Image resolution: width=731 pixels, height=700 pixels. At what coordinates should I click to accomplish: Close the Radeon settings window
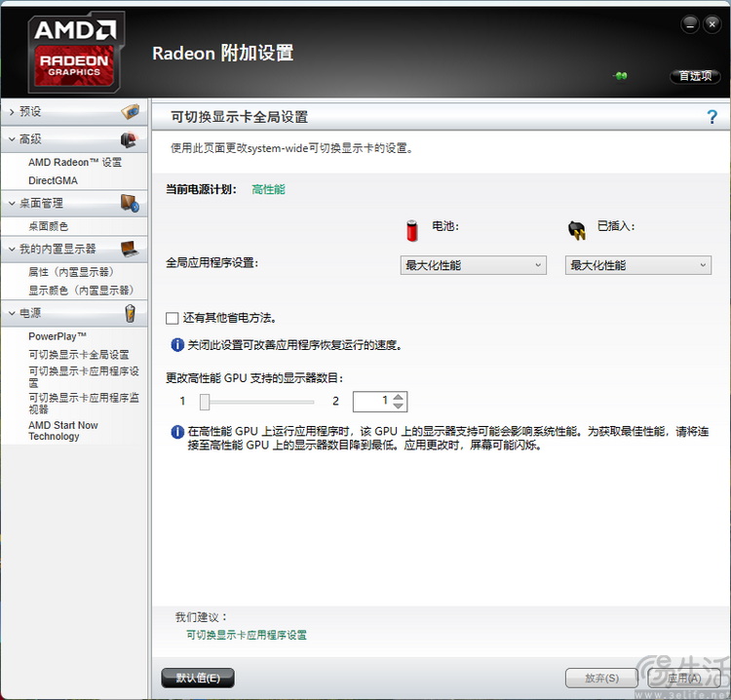712,24
